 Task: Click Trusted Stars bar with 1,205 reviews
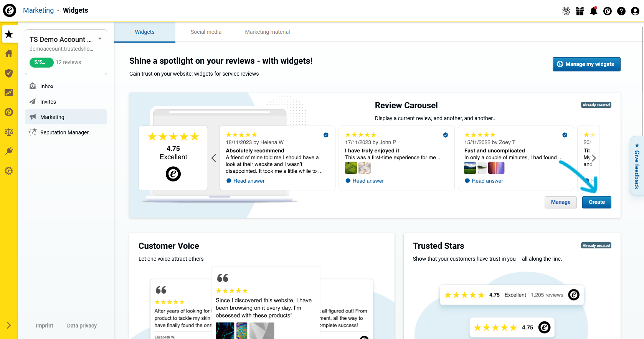[512, 295]
